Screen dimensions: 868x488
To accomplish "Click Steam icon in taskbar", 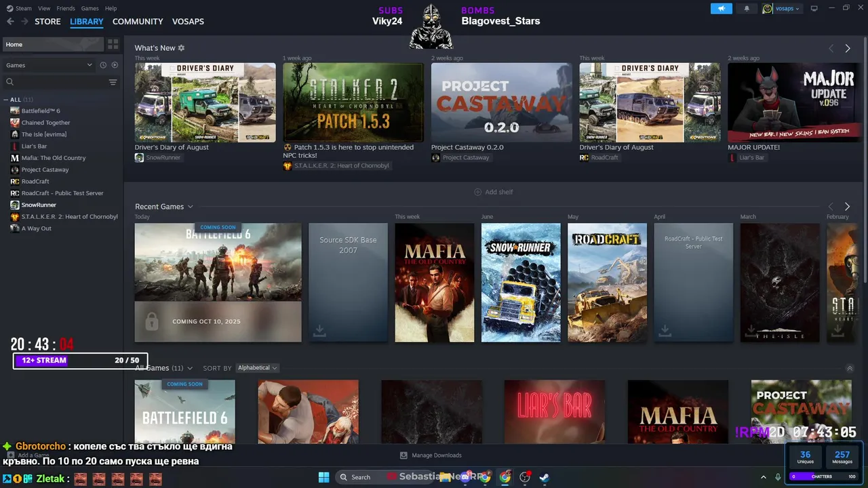I will (544, 477).
